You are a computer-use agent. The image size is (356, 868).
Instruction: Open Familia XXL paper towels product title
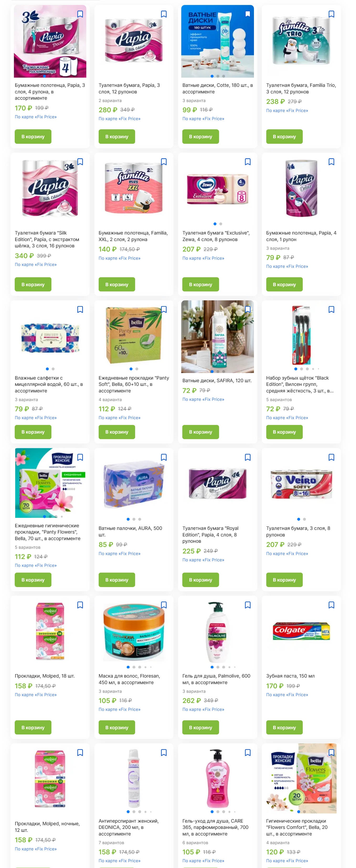click(133, 236)
